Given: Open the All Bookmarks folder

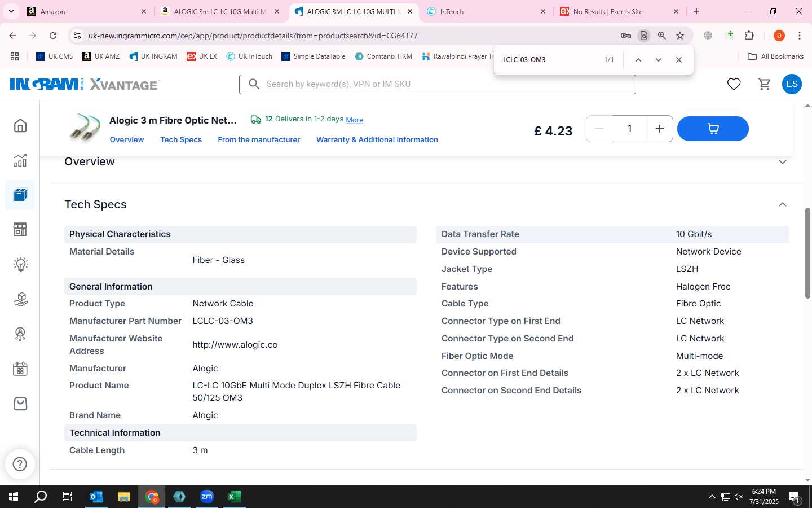Looking at the screenshot, I should click(x=775, y=56).
